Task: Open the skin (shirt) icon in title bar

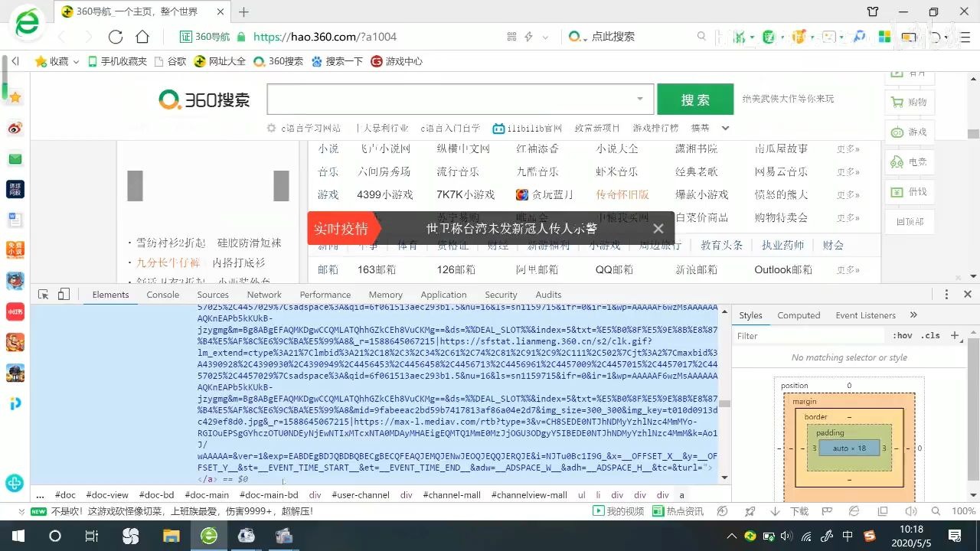Action: pyautogui.click(x=873, y=11)
